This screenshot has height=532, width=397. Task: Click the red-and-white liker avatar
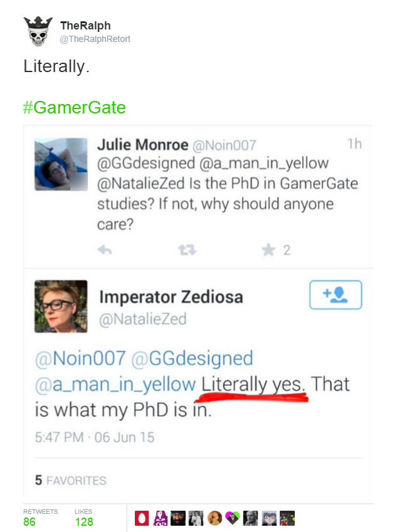click(x=142, y=518)
